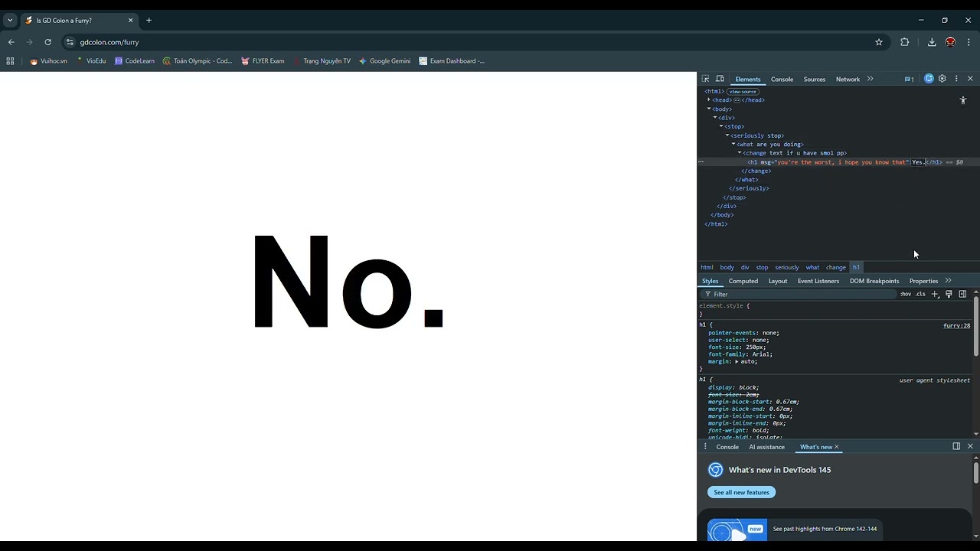Go back to the previous page
980x551 pixels.
pyautogui.click(x=11, y=42)
